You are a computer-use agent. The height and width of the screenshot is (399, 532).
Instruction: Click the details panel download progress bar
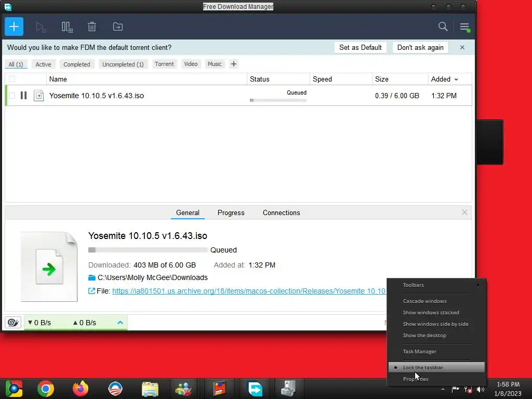148,250
